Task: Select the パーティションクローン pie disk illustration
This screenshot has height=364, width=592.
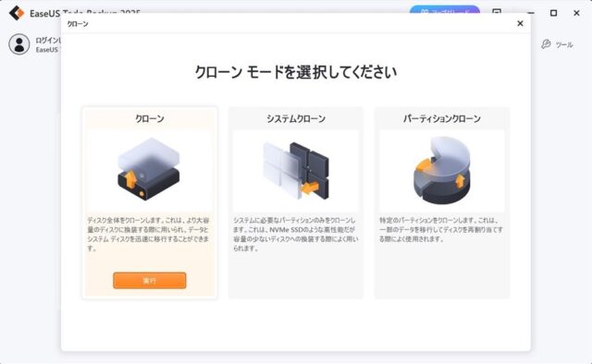Action: [x=442, y=170]
